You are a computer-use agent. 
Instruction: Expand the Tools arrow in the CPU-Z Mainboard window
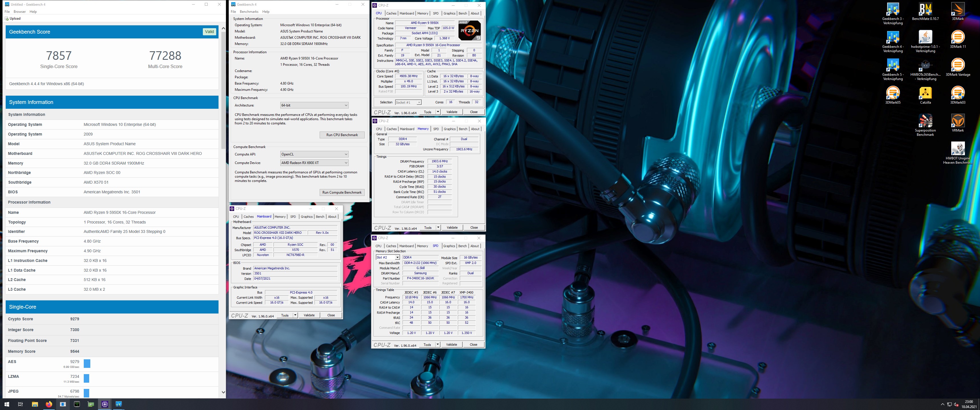click(x=295, y=315)
